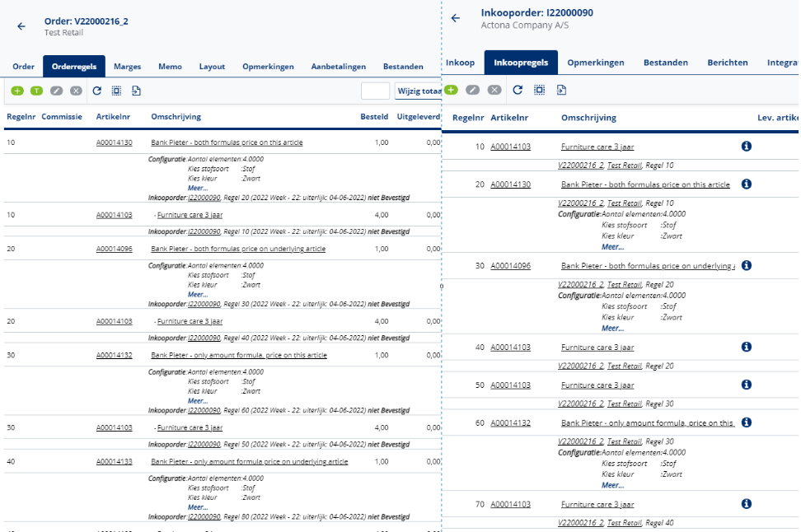Click the back arrow beside Inkooporder I22000090
The image size is (801, 532).
(x=456, y=18)
